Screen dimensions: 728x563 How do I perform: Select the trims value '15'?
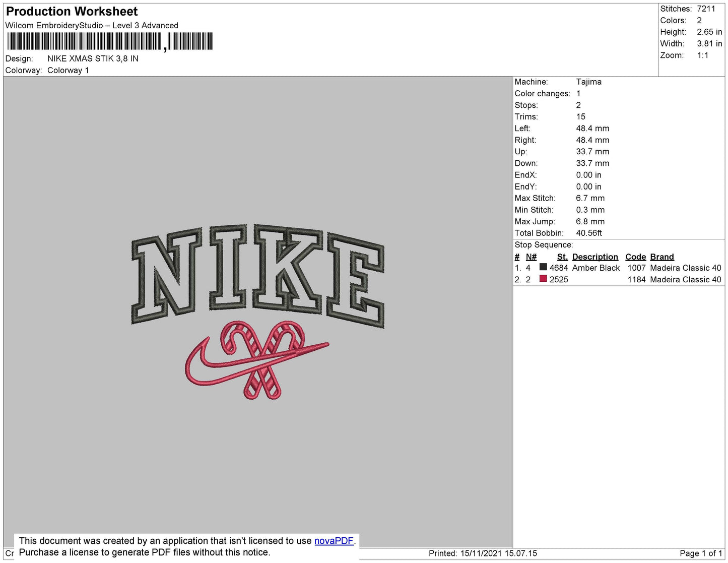tap(581, 117)
